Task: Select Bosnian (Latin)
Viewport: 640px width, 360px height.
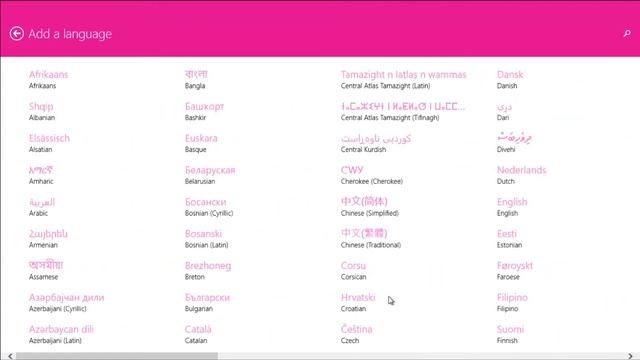Action: coord(206,239)
